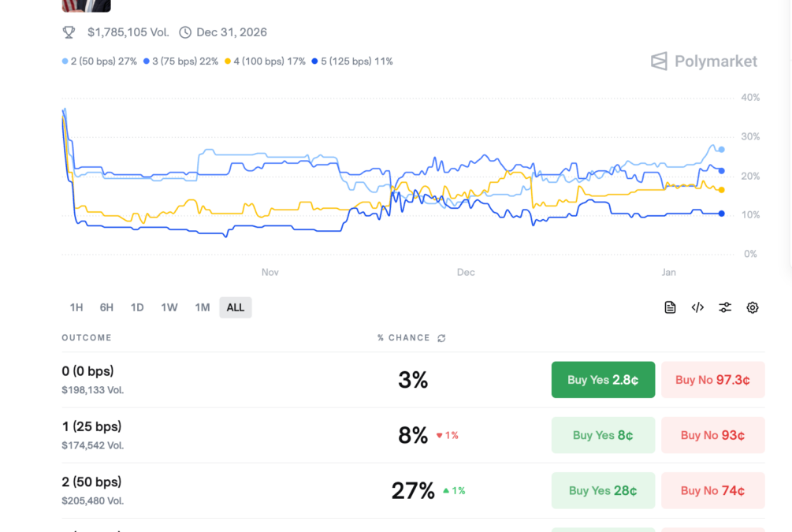Select the 1H time range
The width and height of the screenshot is (792, 532).
pos(76,307)
